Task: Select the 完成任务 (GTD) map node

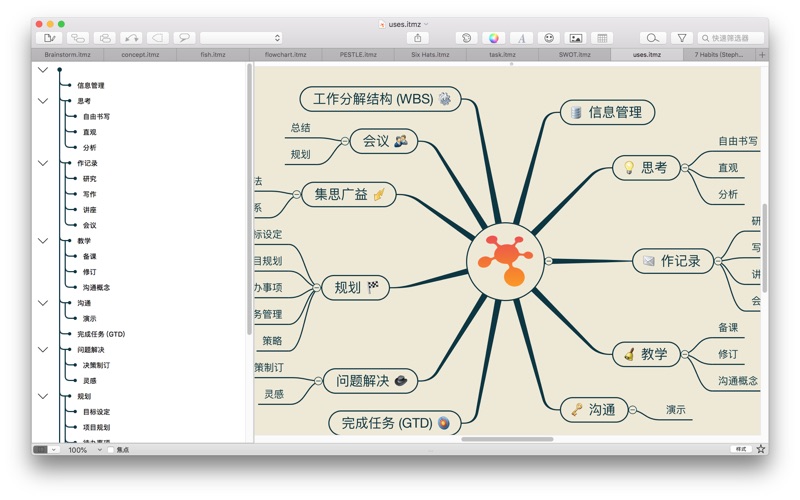Action: pyautogui.click(x=394, y=422)
